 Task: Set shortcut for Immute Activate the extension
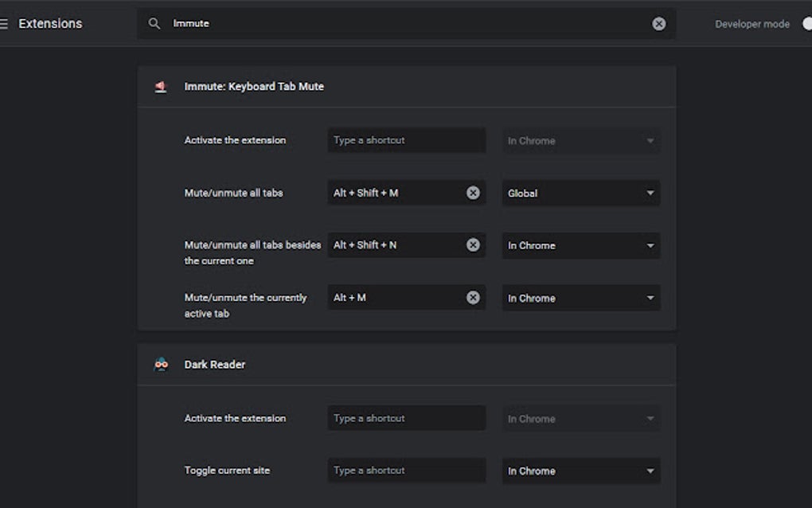click(406, 140)
